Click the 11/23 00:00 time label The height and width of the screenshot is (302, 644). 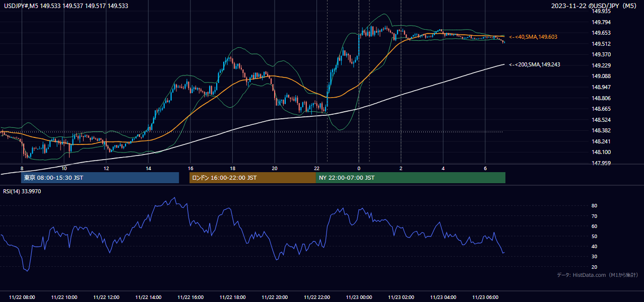point(359,297)
